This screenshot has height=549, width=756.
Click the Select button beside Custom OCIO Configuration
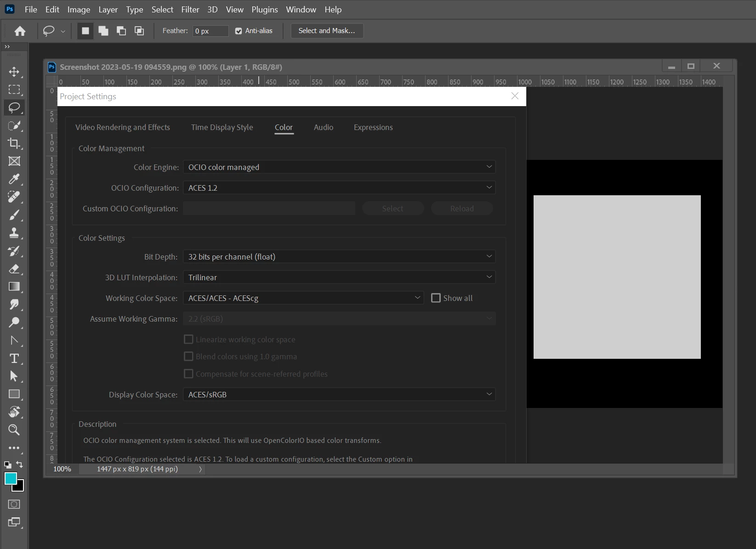pos(392,209)
